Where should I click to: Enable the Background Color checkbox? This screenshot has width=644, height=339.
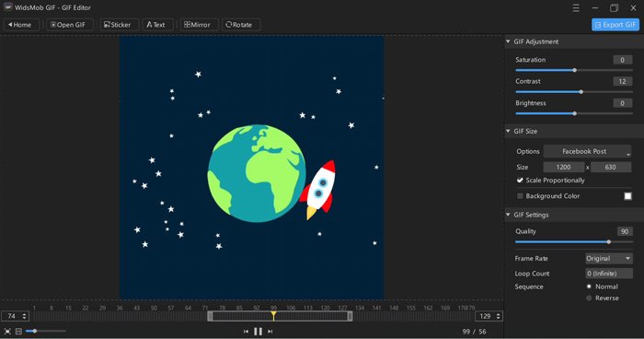[520, 196]
